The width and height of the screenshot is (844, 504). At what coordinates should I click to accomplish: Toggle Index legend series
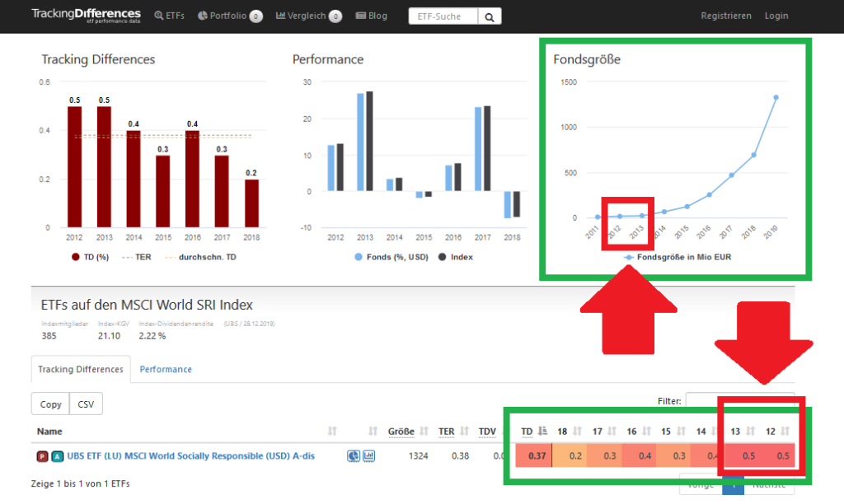point(456,257)
